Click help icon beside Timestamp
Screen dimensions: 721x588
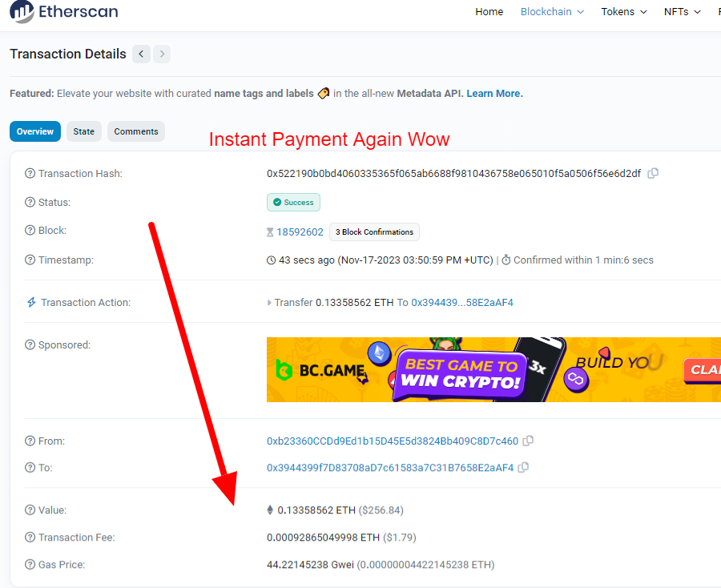tap(30, 260)
